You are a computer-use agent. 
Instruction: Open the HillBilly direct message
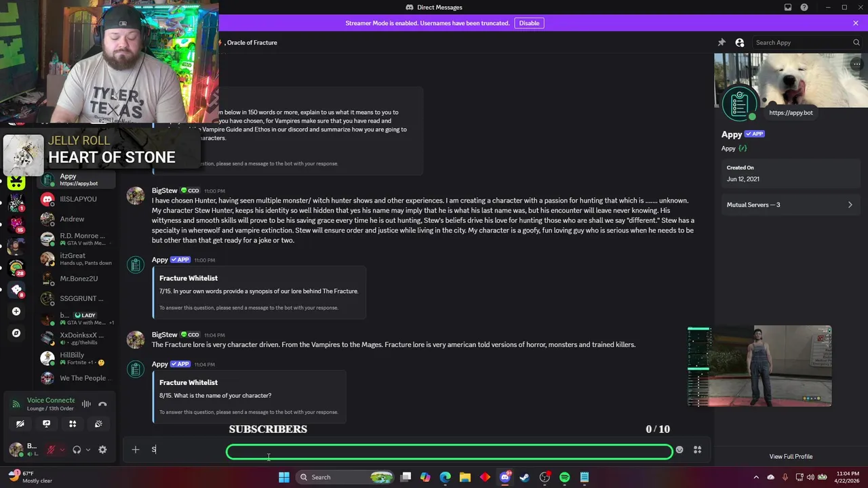pyautogui.click(x=76, y=358)
